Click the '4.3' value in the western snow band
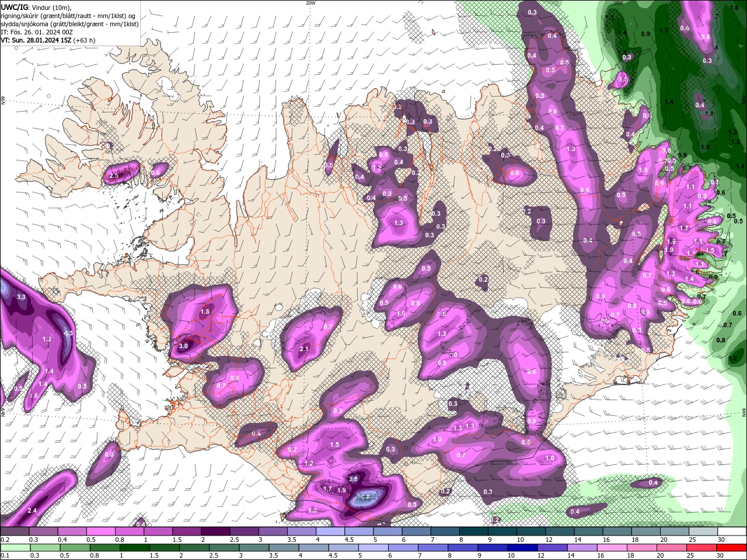Viewport: 747px width, 560px height. point(68,334)
